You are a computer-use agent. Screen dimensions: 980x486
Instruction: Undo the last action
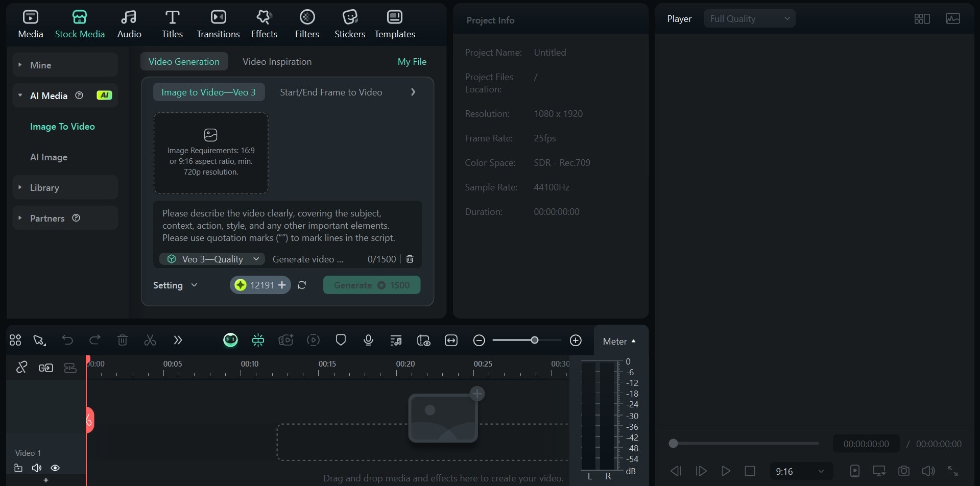(x=67, y=341)
